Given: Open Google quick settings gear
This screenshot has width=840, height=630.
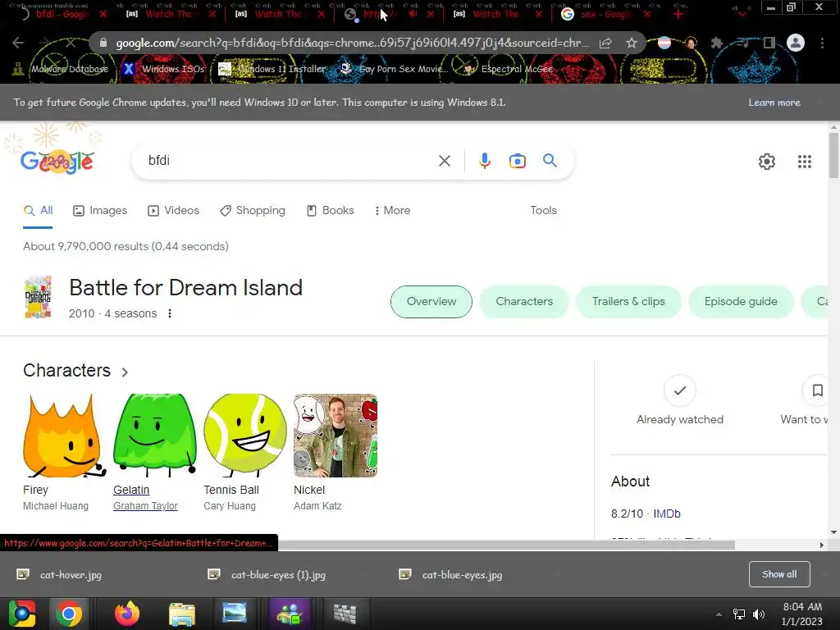Looking at the screenshot, I should click(x=767, y=162).
